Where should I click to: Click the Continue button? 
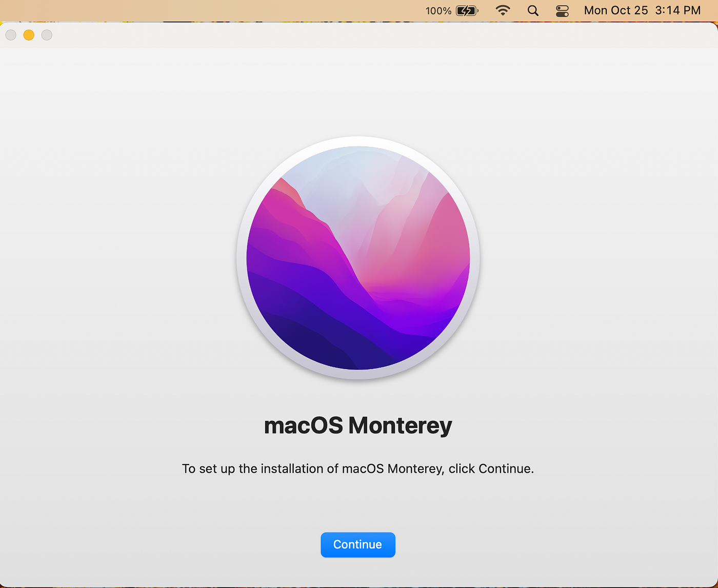(x=358, y=544)
